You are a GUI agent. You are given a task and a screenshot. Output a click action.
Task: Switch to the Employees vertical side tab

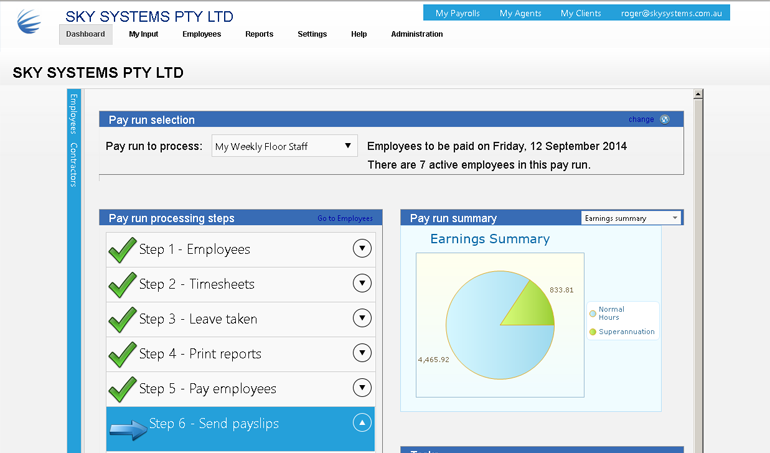click(x=74, y=114)
